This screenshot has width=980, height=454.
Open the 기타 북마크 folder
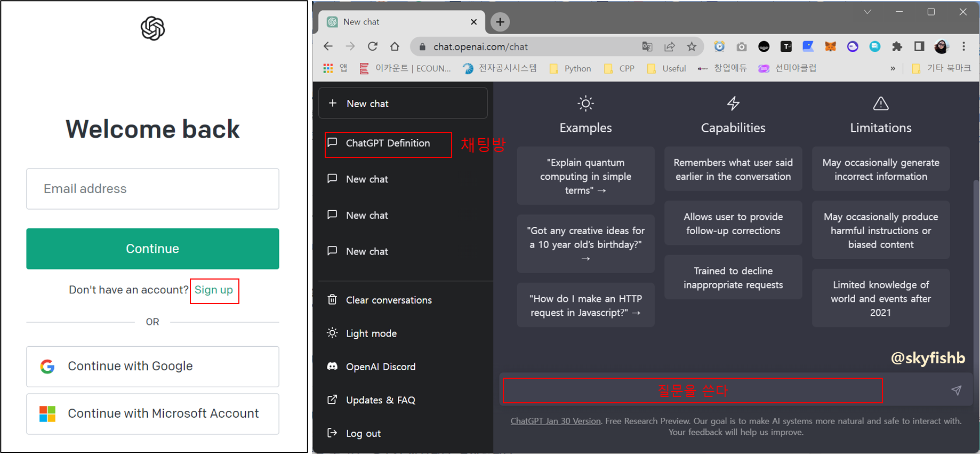tap(941, 68)
